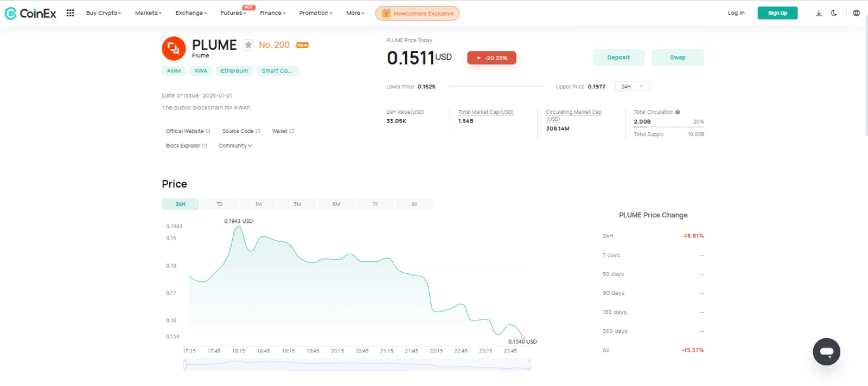
Task: Expand the Futures menu
Action: pos(233,13)
